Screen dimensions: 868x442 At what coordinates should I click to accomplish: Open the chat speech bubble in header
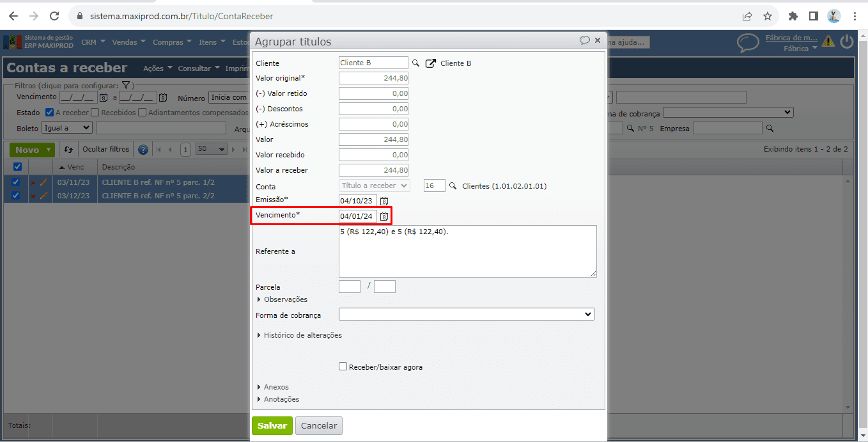pos(748,43)
